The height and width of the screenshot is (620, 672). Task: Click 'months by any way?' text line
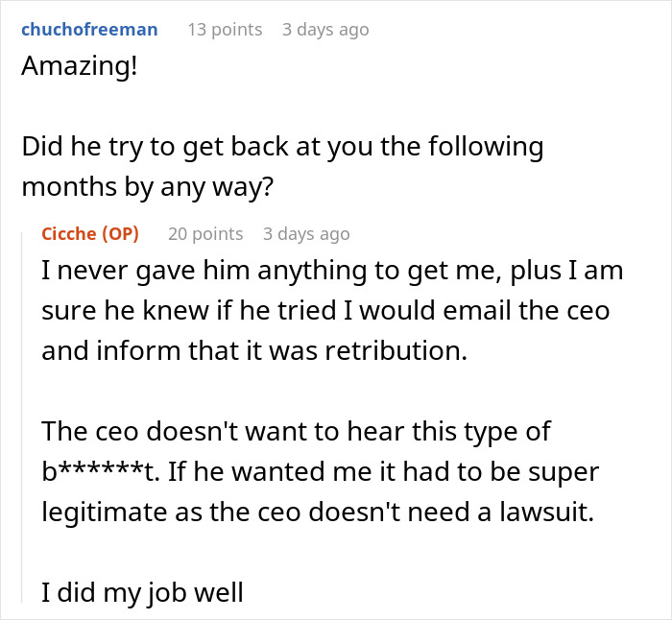[147, 188]
